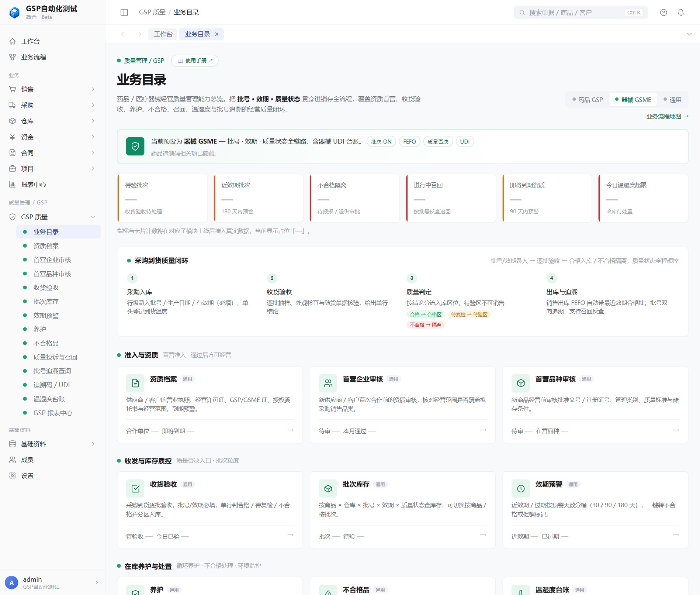Viewport: 700px width, 595px height.
Task: Toggle the sidebar collapse icon
Action: click(x=124, y=13)
